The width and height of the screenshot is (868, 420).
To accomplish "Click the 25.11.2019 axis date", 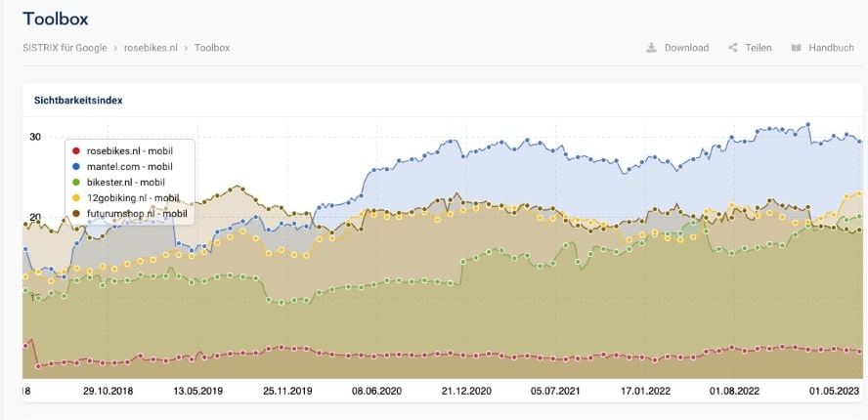I will pos(287,392).
